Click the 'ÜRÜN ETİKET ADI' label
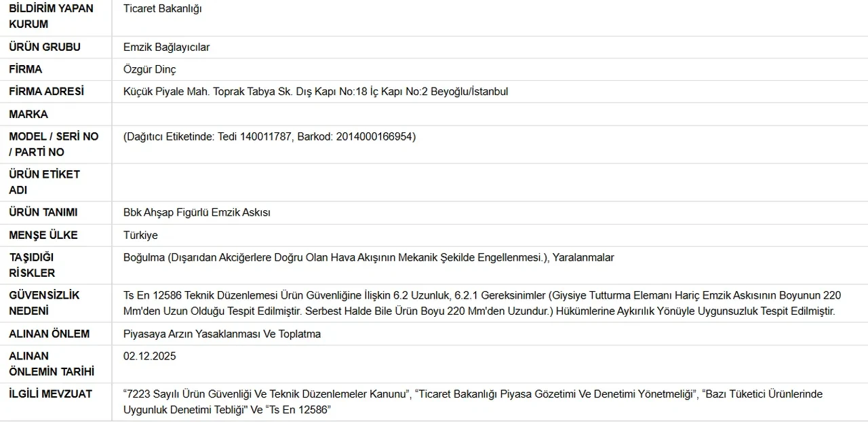This screenshot has height=422, width=868. pyautogui.click(x=44, y=182)
